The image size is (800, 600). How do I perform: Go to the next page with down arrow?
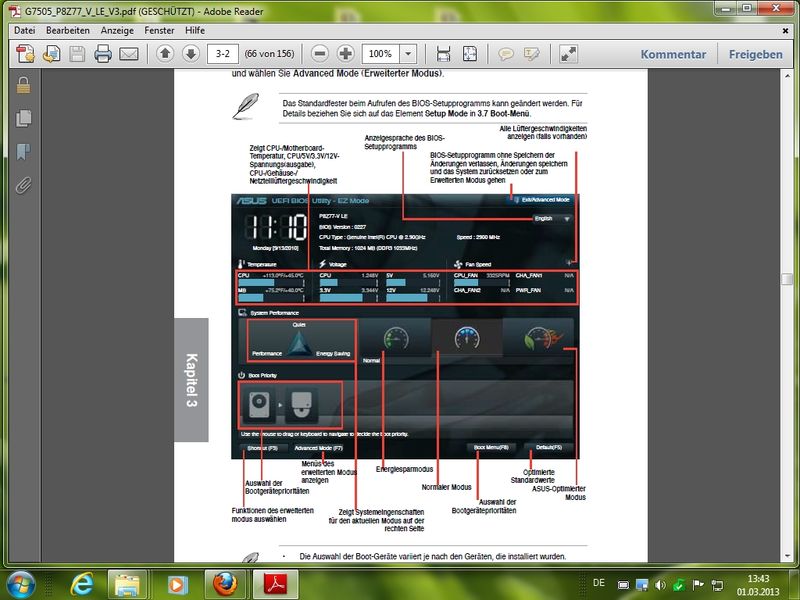pos(191,54)
